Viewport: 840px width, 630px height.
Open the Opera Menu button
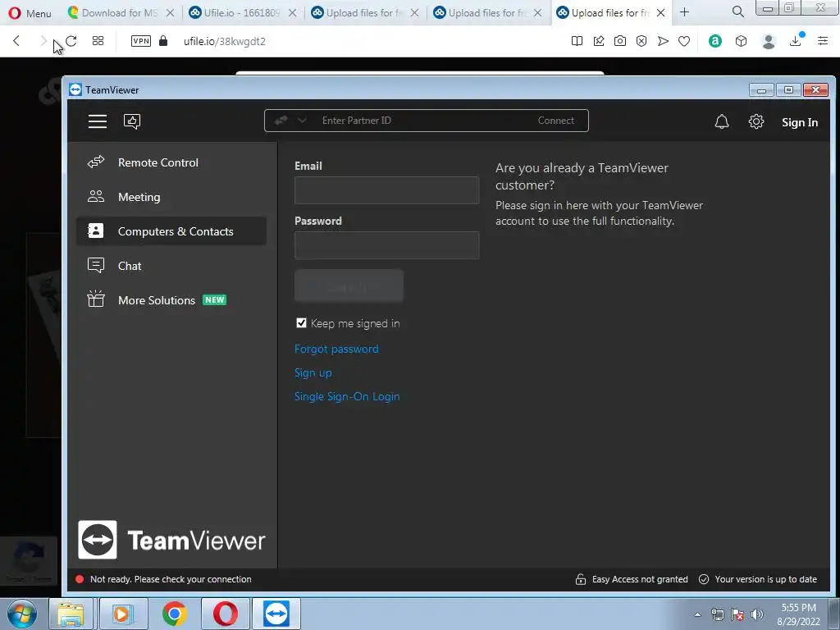(x=30, y=13)
